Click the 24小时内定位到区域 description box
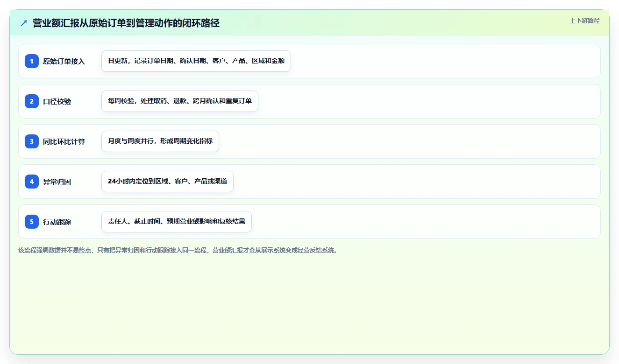Viewport: 619px width, 364px height. 167,182
